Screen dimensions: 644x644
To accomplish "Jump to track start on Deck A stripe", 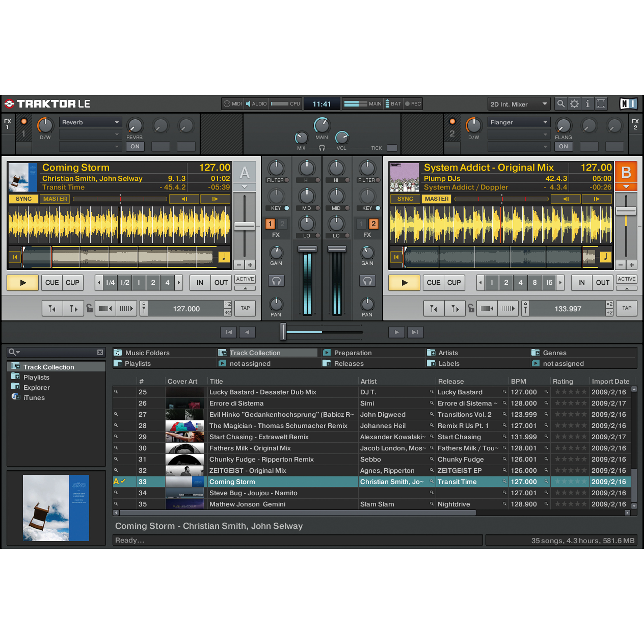I will (14, 257).
